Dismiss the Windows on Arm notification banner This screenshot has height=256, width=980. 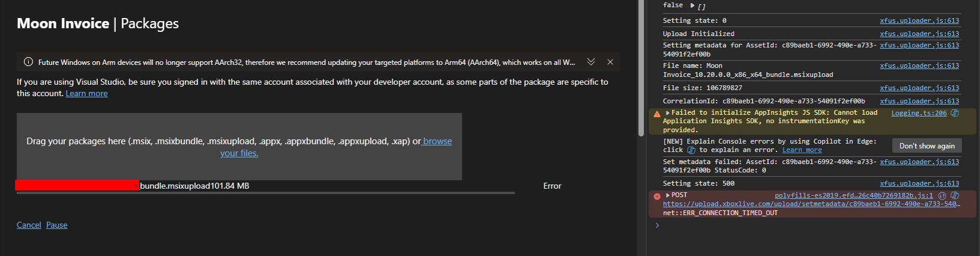[x=610, y=62]
